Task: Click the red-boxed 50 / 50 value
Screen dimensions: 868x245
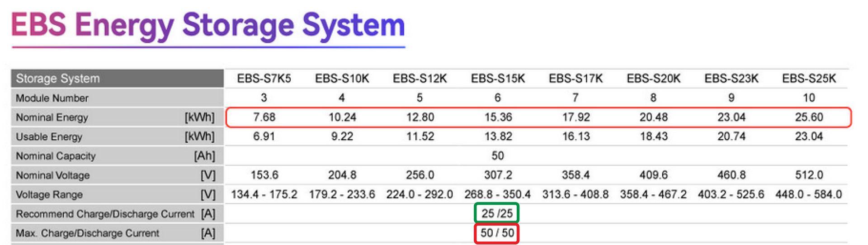Action: 497,233
